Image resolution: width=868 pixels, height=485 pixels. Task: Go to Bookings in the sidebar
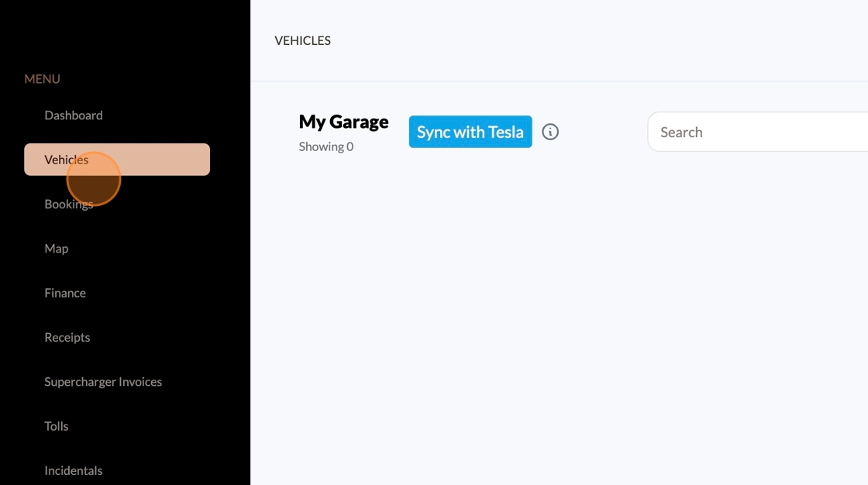coord(69,205)
